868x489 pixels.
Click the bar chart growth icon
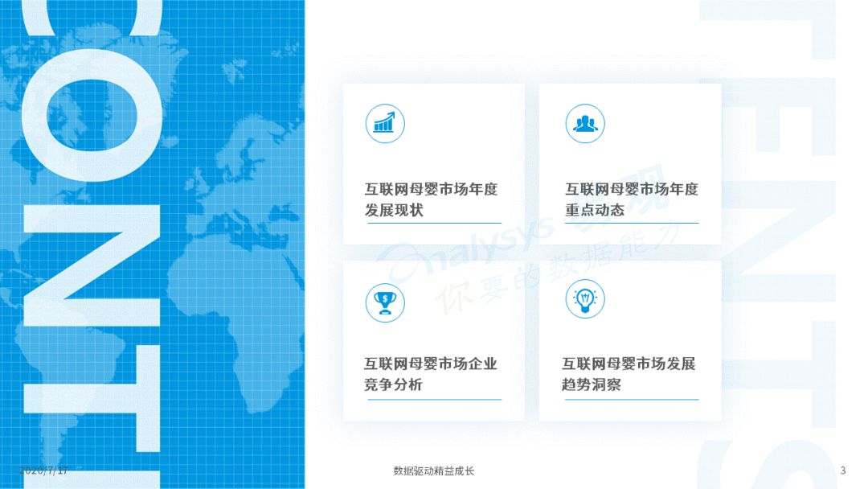385,124
